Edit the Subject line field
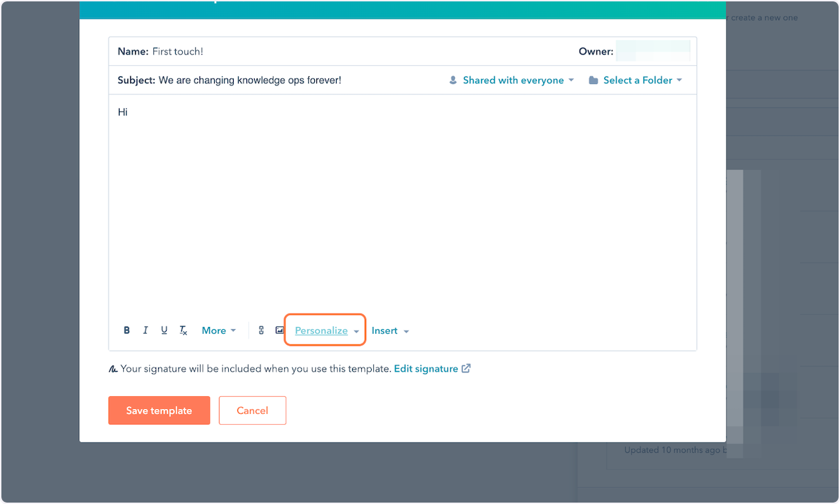 point(250,80)
